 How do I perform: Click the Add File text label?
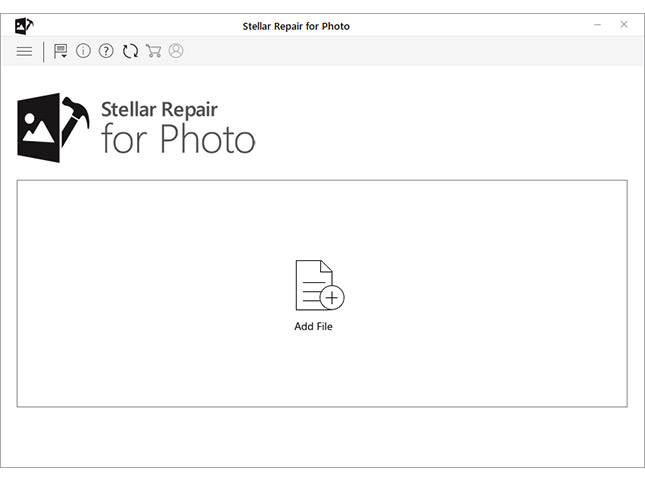(313, 327)
